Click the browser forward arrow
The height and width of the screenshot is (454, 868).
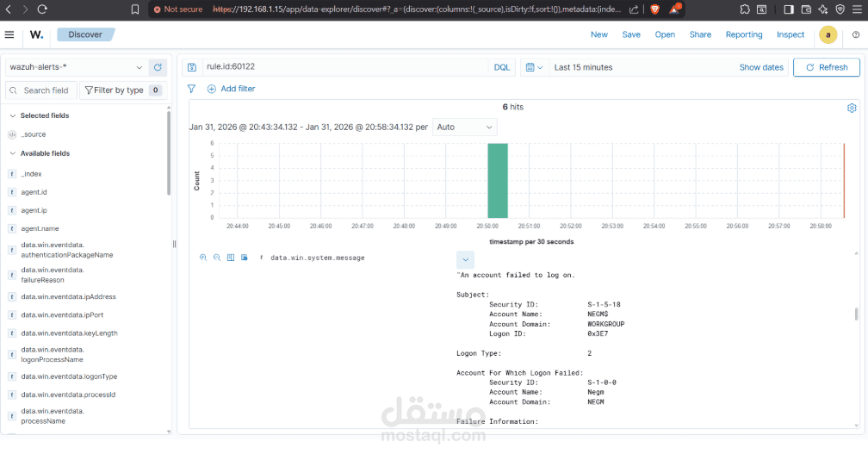[x=25, y=9]
